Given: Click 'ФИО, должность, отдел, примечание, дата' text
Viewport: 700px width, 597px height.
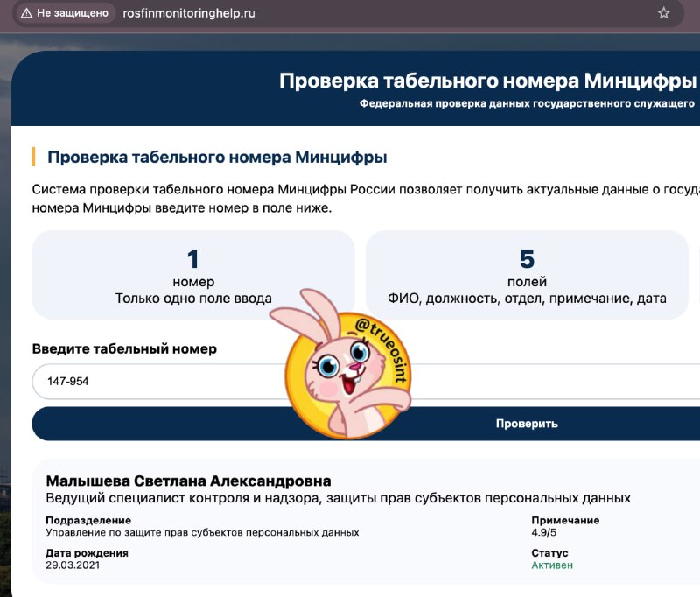Looking at the screenshot, I should (527, 298).
